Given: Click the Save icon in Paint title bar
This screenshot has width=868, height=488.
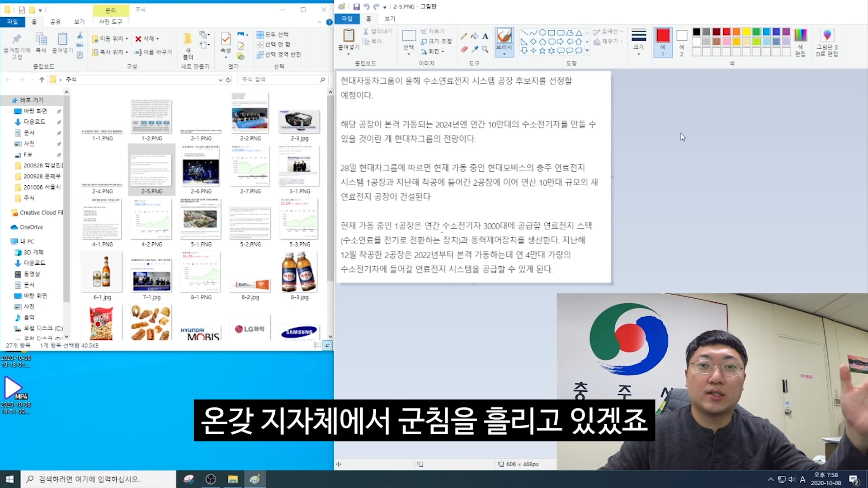Looking at the screenshot, I should (x=356, y=7).
